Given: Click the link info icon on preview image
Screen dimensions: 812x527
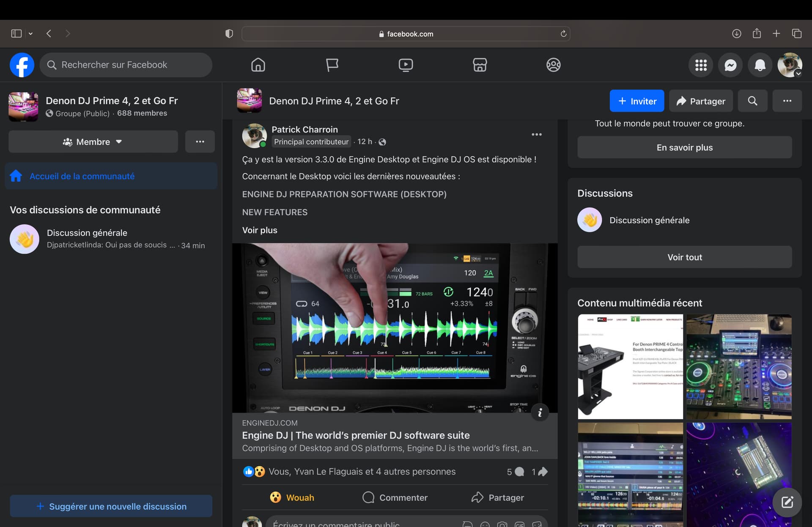Looking at the screenshot, I should click(x=540, y=412).
